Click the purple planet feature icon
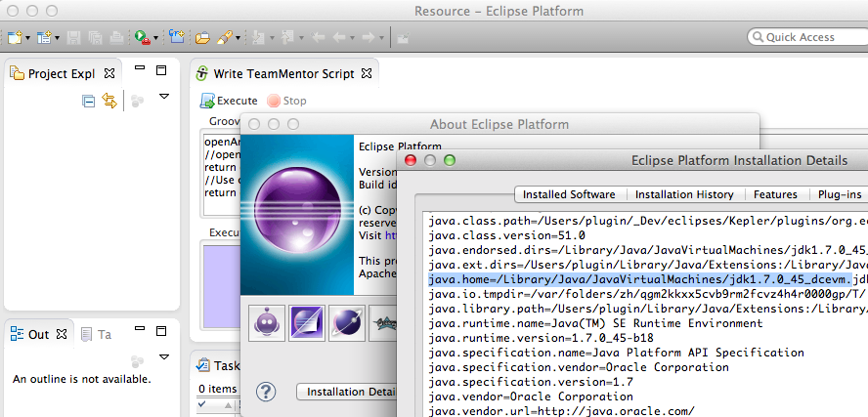The width and height of the screenshot is (868, 417). 343,322
